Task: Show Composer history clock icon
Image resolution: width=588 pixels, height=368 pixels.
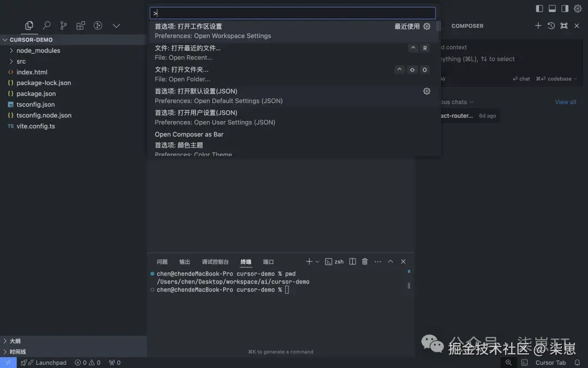Action: [x=551, y=26]
